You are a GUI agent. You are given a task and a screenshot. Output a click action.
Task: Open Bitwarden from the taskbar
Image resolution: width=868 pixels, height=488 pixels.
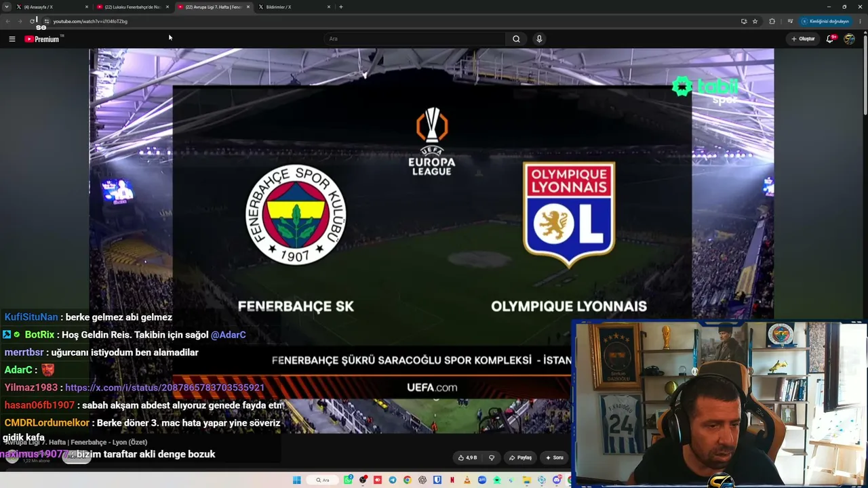click(x=437, y=480)
